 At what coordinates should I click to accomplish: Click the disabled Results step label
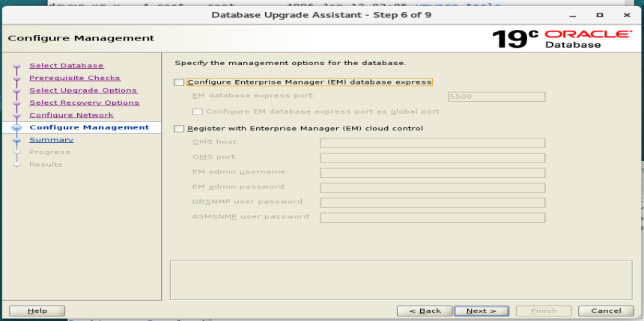pyautogui.click(x=46, y=165)
